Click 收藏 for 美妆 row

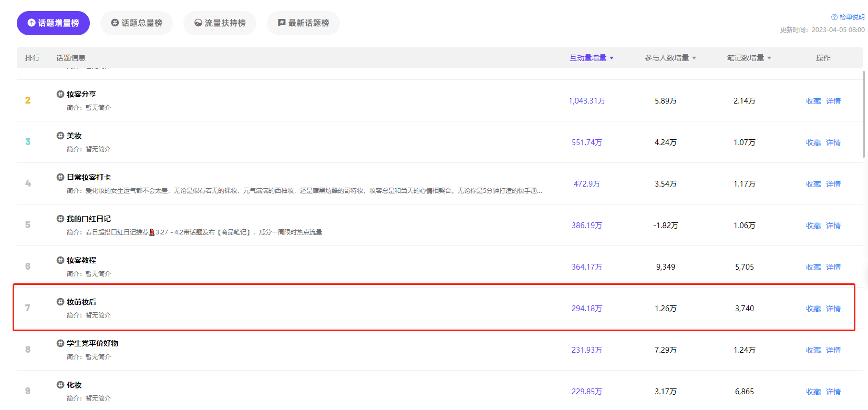(813, 142)
